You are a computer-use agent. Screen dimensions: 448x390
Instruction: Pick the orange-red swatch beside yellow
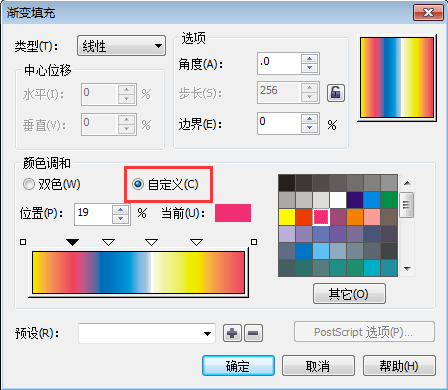tap(304, 217)
